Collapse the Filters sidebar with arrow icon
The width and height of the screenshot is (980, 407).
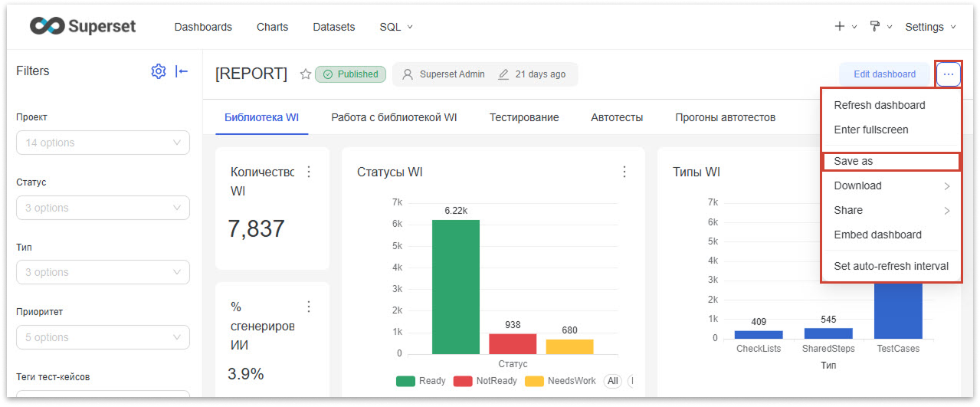[182, 71]
